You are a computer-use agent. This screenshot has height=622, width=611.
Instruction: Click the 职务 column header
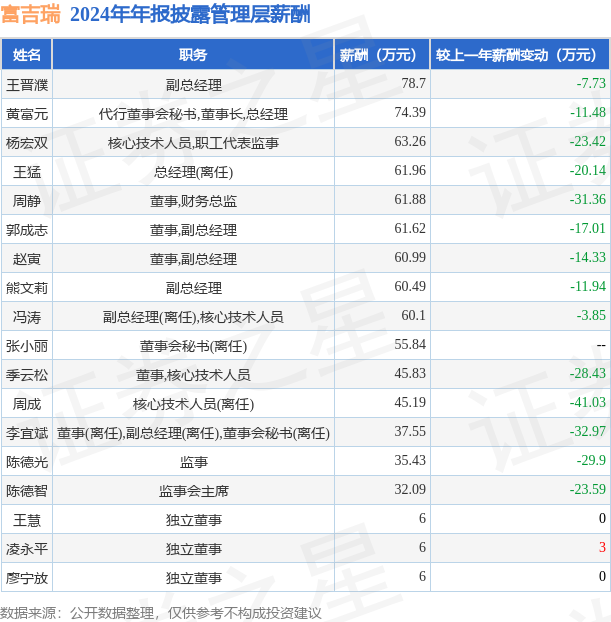pos(193,54)
